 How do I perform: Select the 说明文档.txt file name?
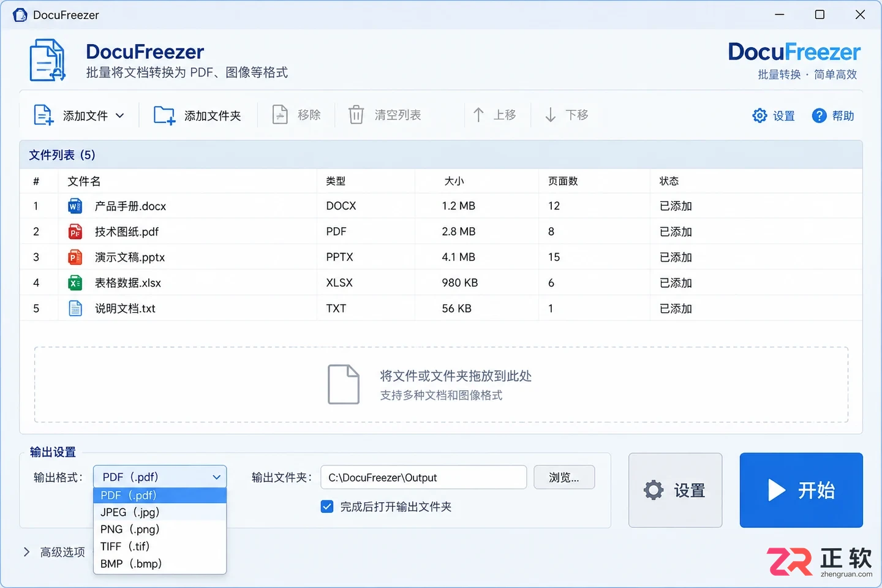125,309
